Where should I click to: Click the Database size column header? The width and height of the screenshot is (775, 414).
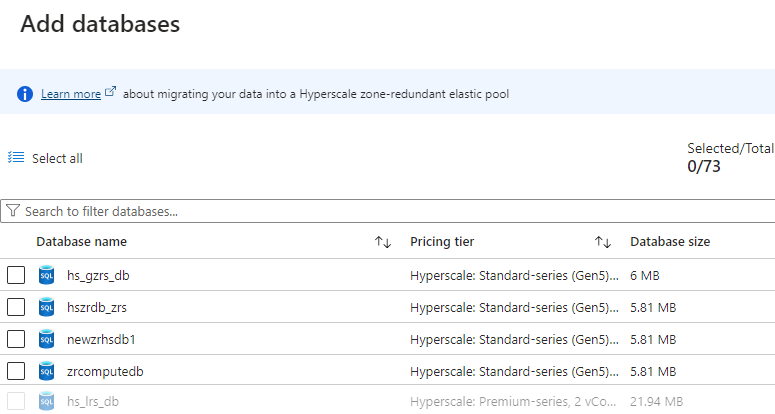coord(670,242)
